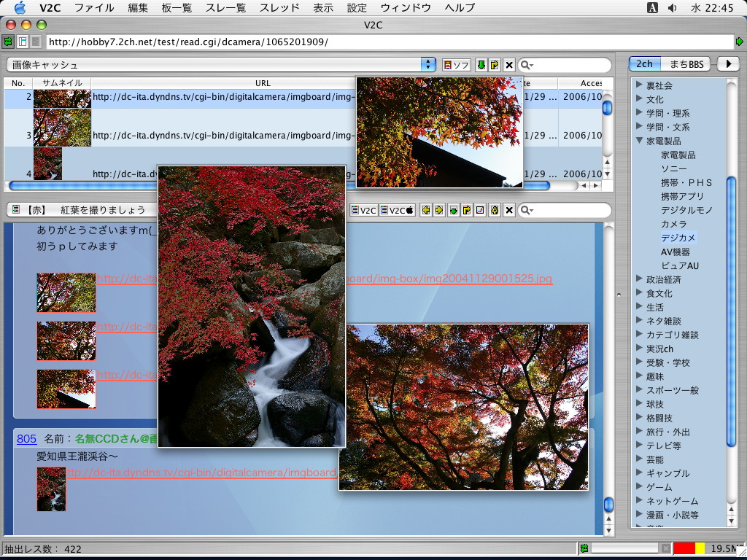Click thread title icon next to 【赤】

(16, 209)
